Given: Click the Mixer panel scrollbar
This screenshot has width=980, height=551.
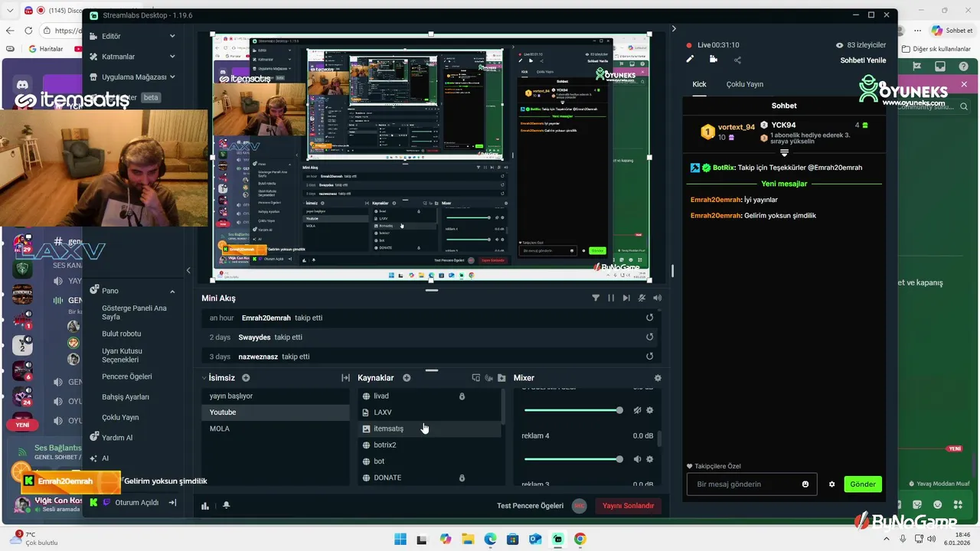Looking at the screenshot, I should click(660, 438).
